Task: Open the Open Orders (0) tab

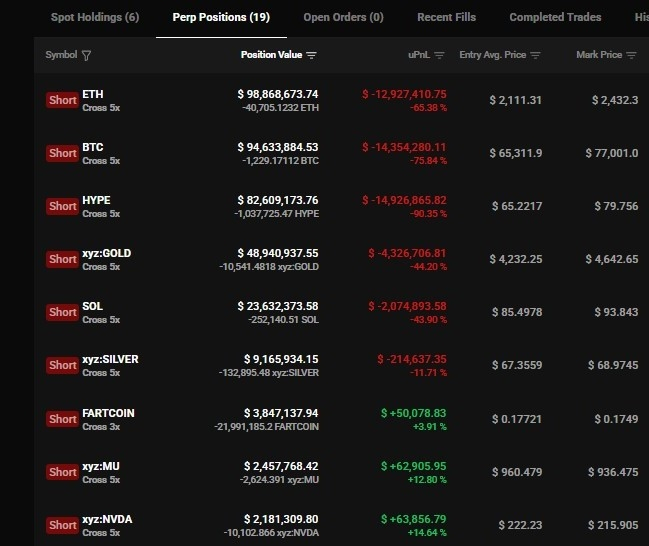Action: coord(344,17)
